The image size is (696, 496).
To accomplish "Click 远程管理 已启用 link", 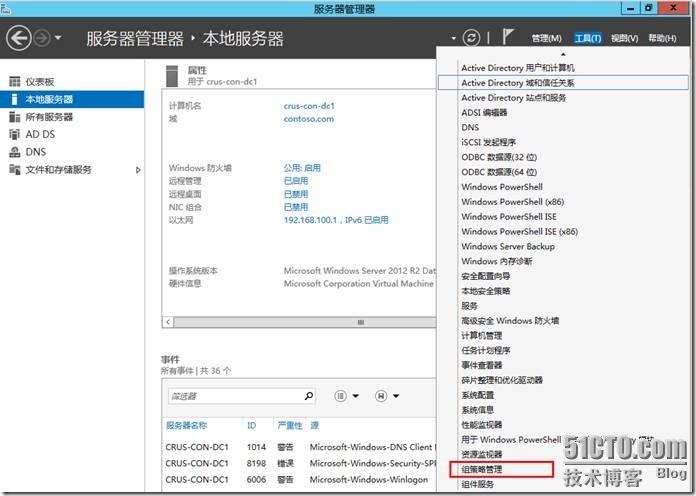I will (296, 181).
